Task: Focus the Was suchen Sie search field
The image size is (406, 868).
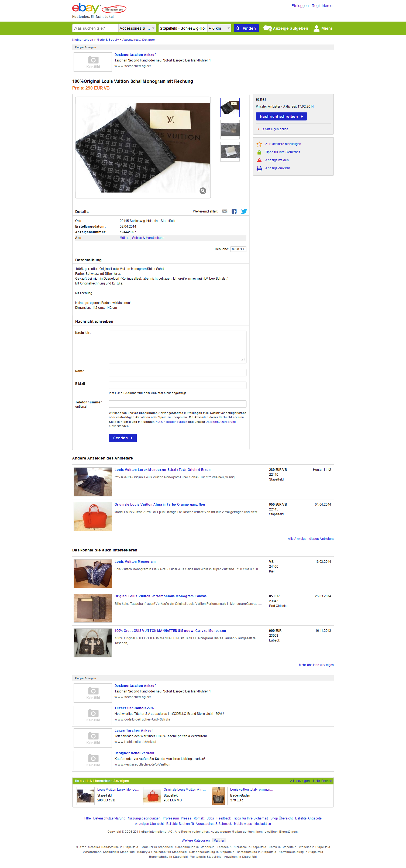Action: pos(95,28)
